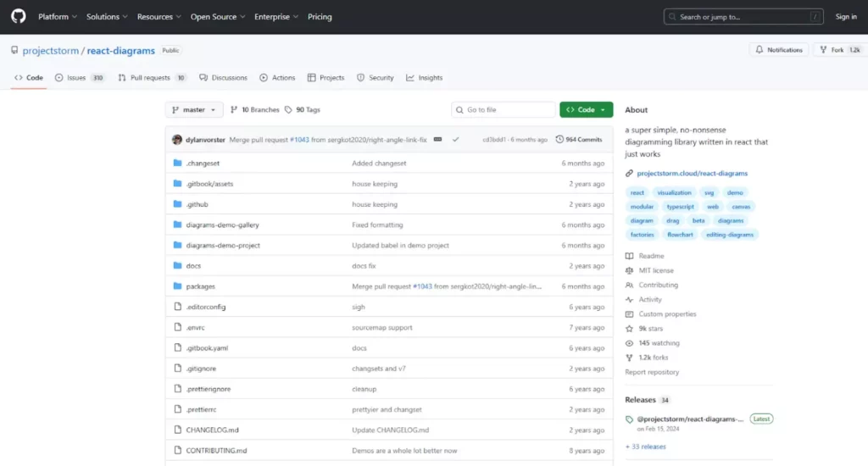Open the CHANGELOG.md file icon
868x466 pixels.
(177, 430)
